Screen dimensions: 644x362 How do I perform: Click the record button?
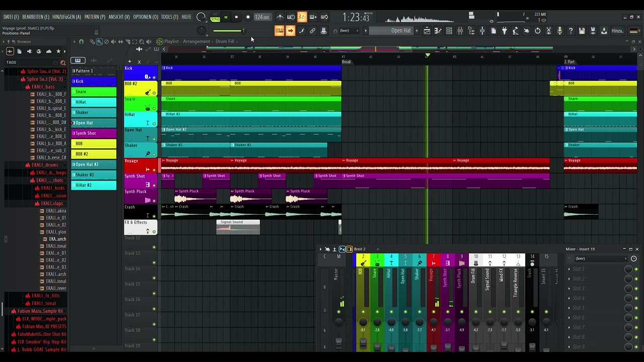pyautogui.click(x=248, y=17)
